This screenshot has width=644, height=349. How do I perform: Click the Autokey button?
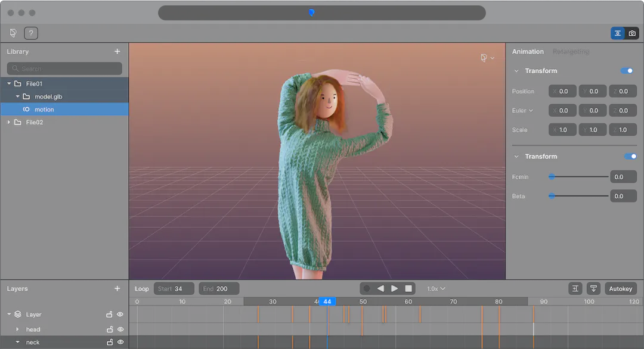(620, 289)
